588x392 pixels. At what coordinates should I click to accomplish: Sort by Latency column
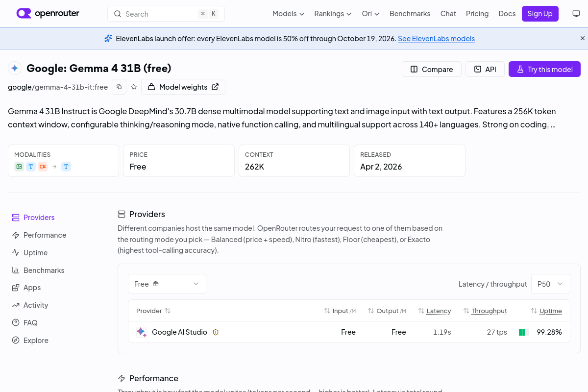pos(435,311)
